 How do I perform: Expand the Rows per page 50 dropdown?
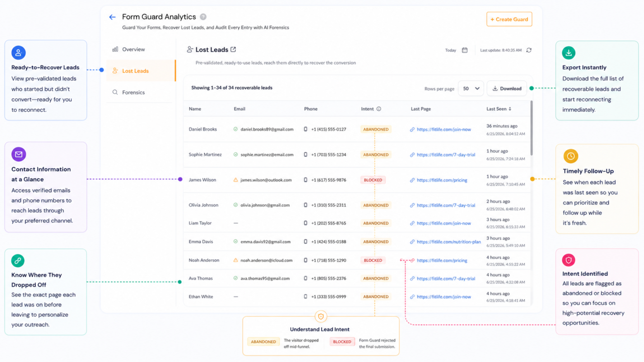[x=471, y=88]
